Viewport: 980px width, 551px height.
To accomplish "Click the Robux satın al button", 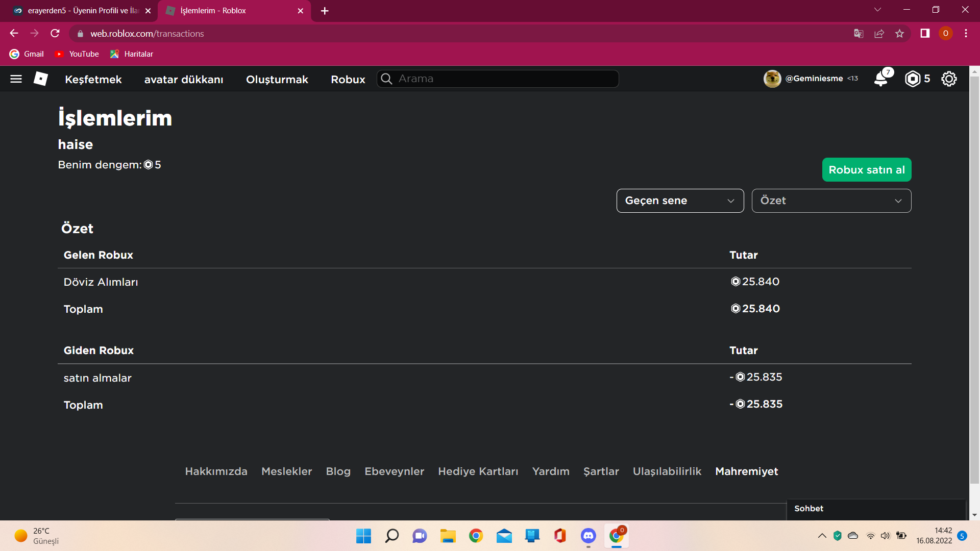I will tap(866, 170).
